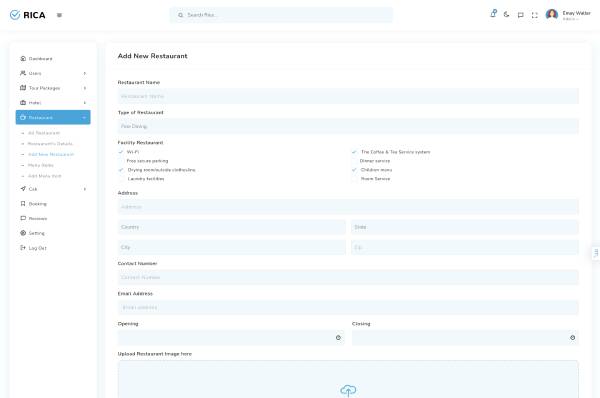
Task: Click the Tour Packages map icon
Action: [23, 88]
